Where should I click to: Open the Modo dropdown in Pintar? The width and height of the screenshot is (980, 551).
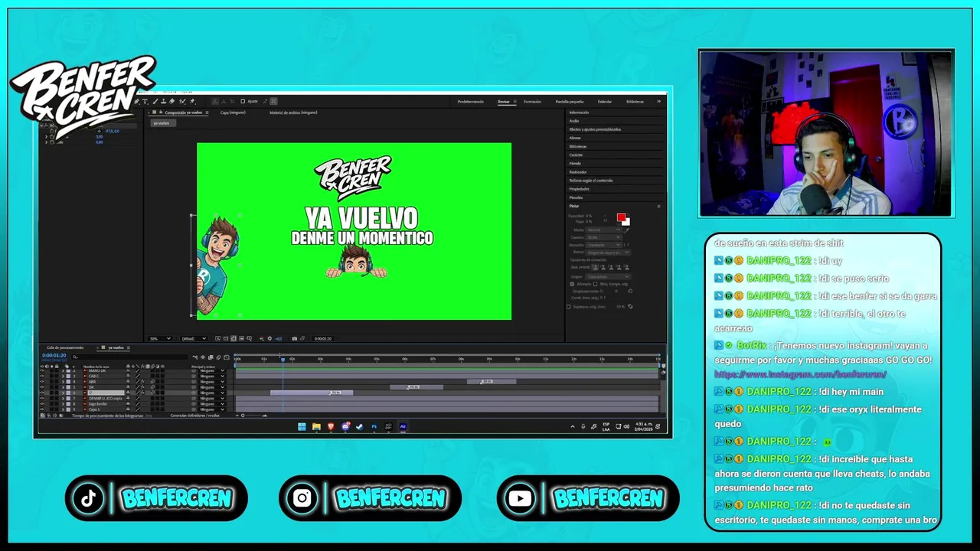pos(604,230)
